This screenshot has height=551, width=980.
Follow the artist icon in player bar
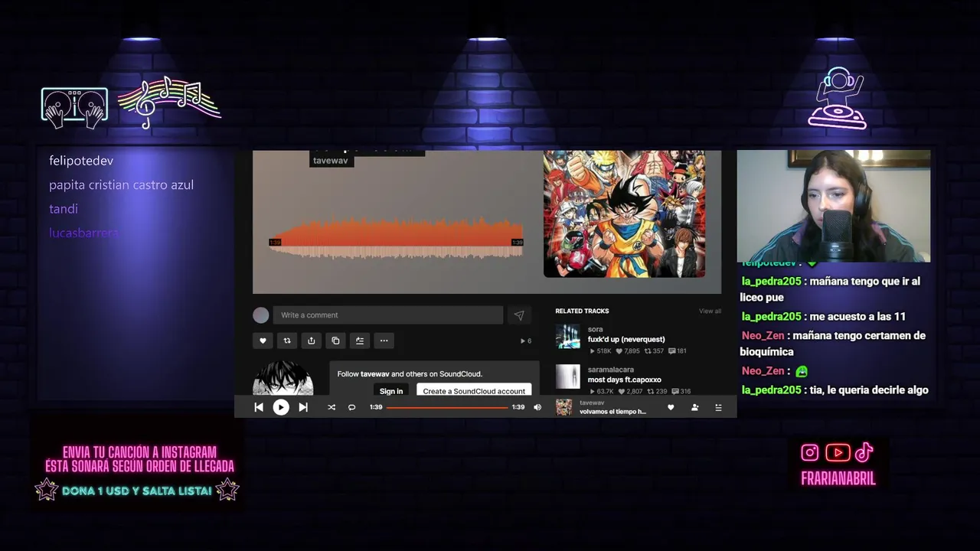694,407
